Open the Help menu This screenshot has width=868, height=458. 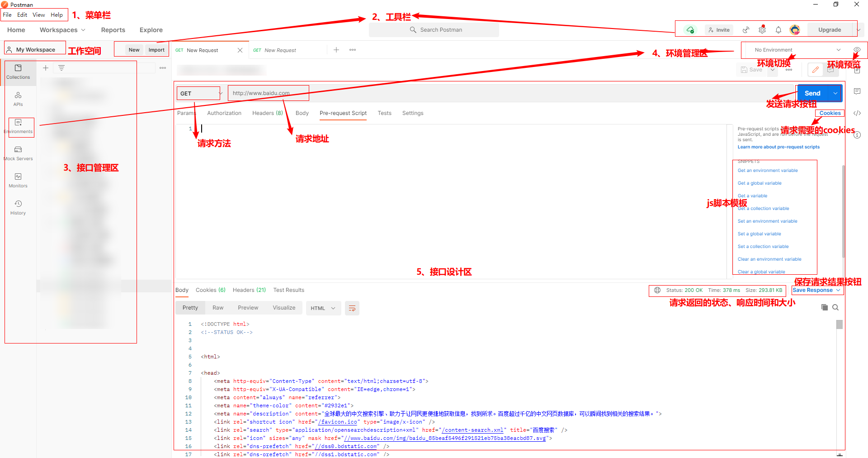(x=57, y=15)
